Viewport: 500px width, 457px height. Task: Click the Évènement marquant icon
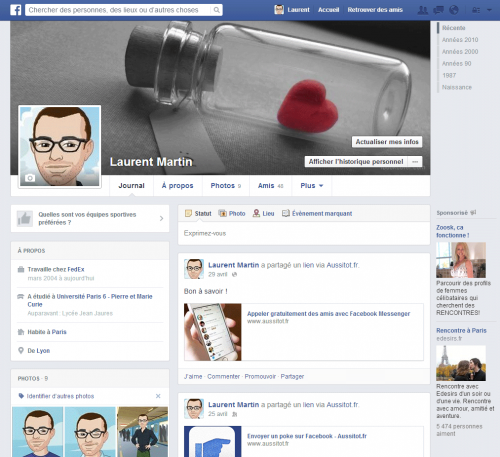pyautogui.click(x=286, y=213)
